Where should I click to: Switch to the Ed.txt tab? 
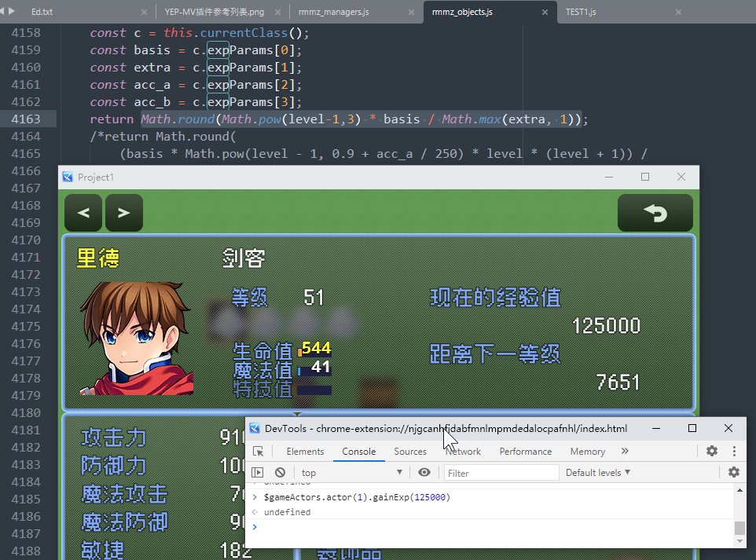(42, 12)
